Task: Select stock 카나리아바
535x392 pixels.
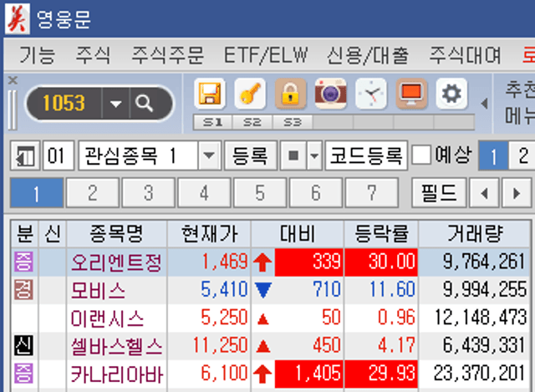Action: 117,374
